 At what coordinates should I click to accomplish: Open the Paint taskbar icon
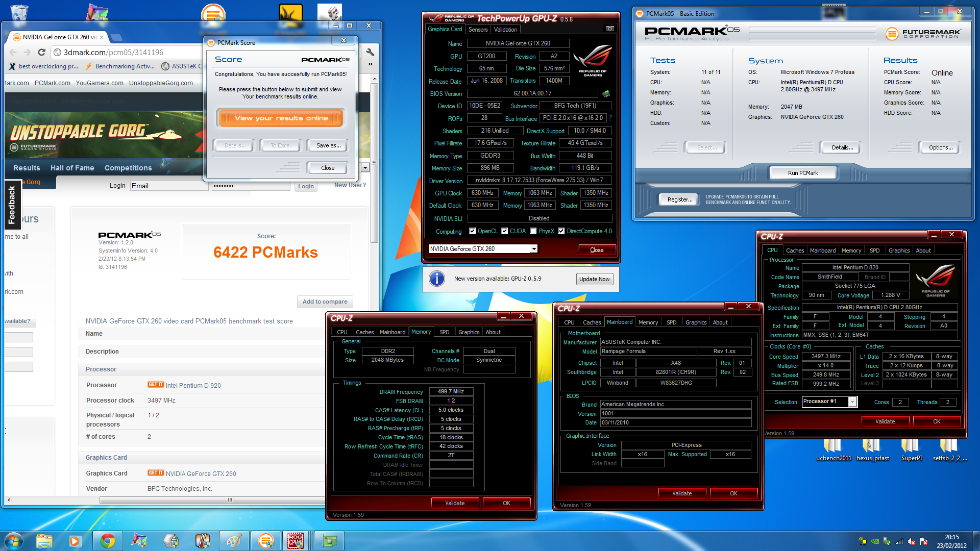pyautogui.click(x=234, y=541)
